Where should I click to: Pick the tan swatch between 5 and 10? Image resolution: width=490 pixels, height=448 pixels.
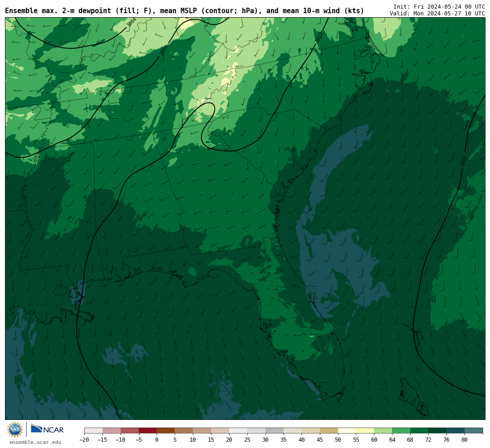[184, 431]
